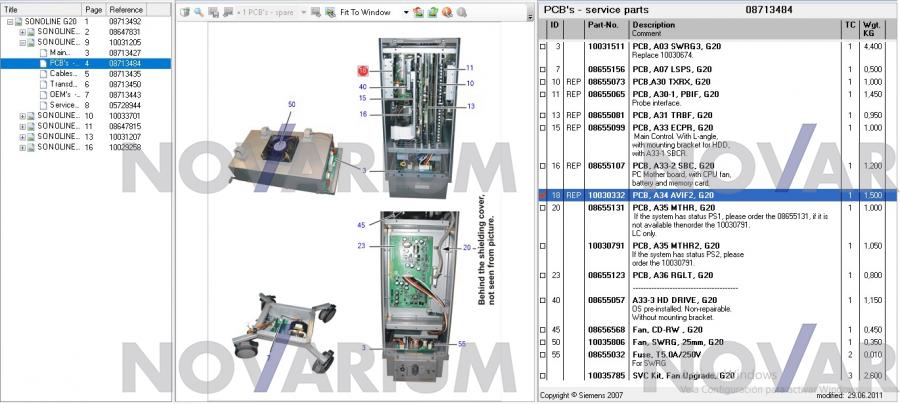Check the box for PCB, A35 MTHR row
The height and width of the screenshot is (404, 900).
tap(544, 208)
